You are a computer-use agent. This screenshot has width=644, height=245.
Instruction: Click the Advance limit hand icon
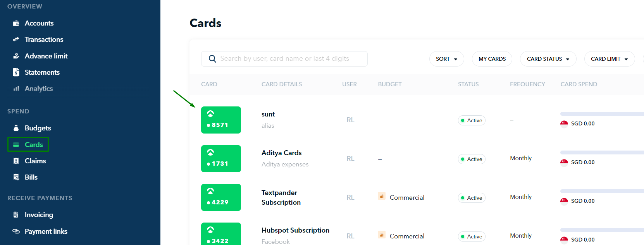pos(16,56)
